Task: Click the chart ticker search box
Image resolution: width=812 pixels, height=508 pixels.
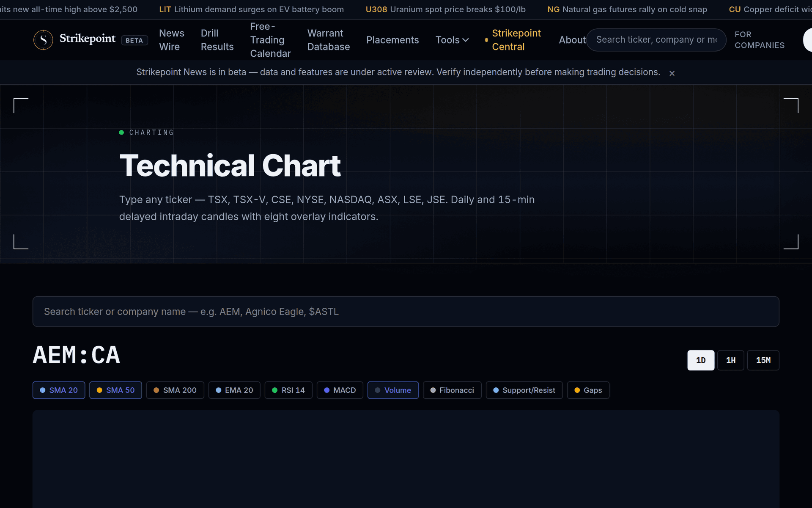Action: point(406,312)
